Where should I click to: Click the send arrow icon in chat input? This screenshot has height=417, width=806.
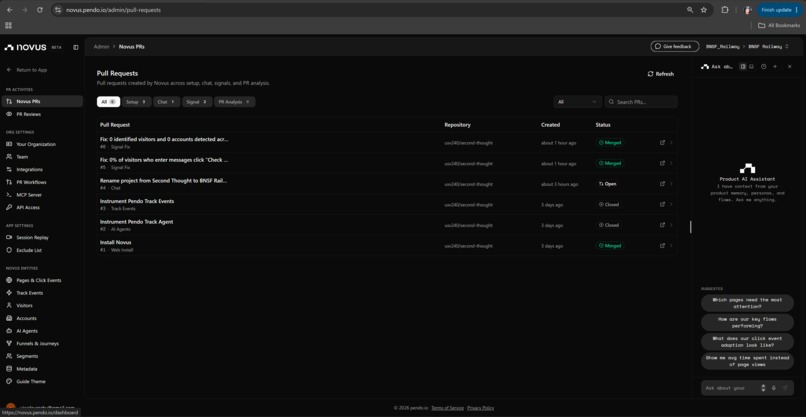[x=785, y=388]
